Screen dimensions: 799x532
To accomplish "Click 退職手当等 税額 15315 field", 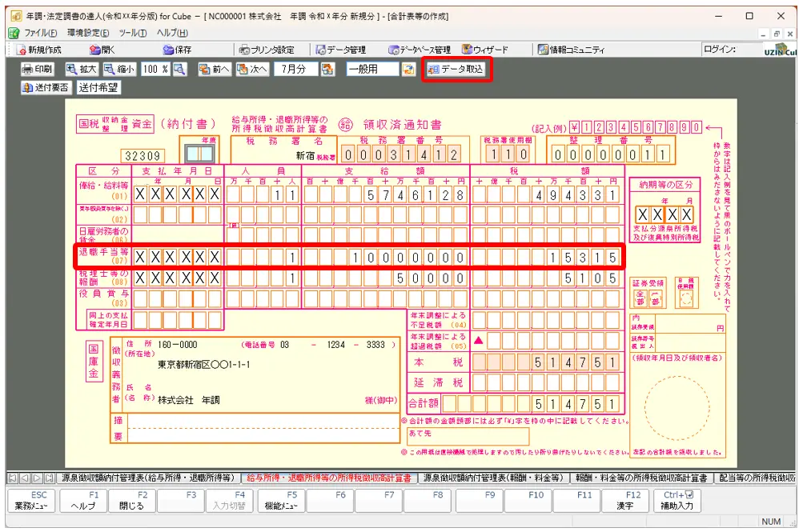I will tap(546, 258).
